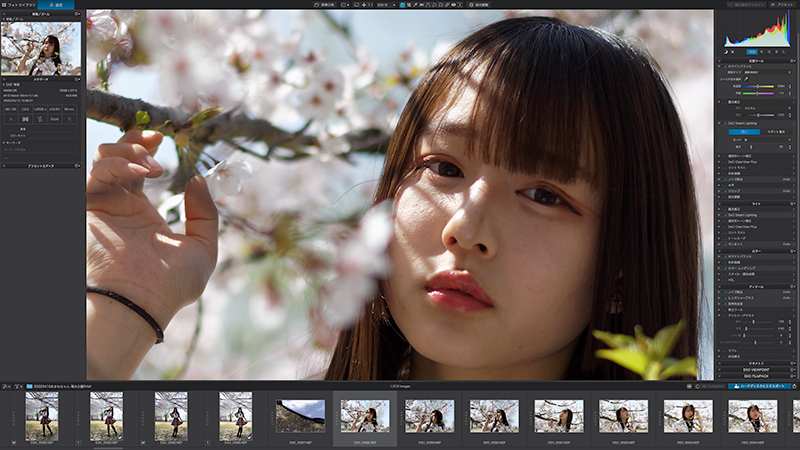Toggle the moon shadow clipping icon under histogram
The width and height of the screenshot is (800, 450).
click(x=726, y=52)
